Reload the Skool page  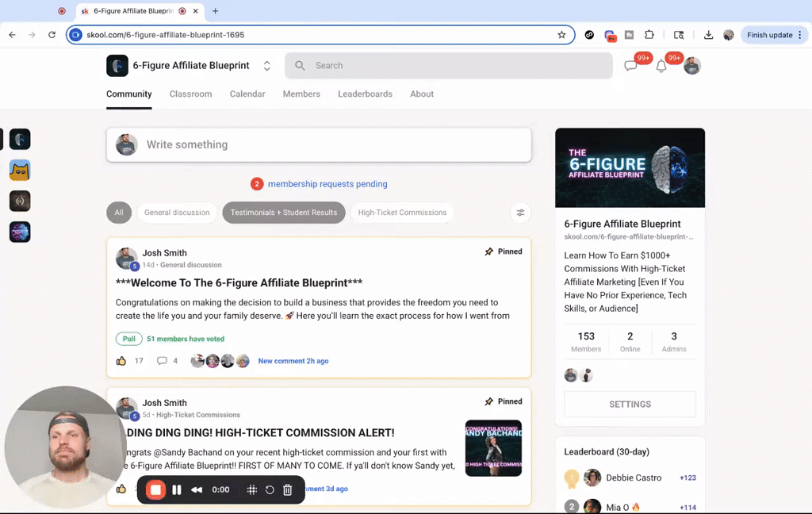(x=52, y=35)
